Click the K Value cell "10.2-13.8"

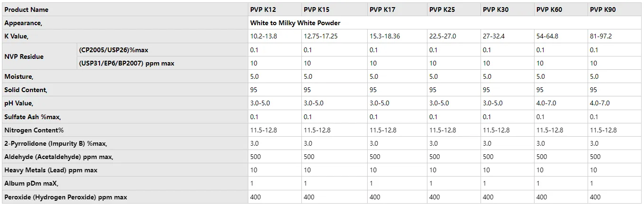point(263,36)
